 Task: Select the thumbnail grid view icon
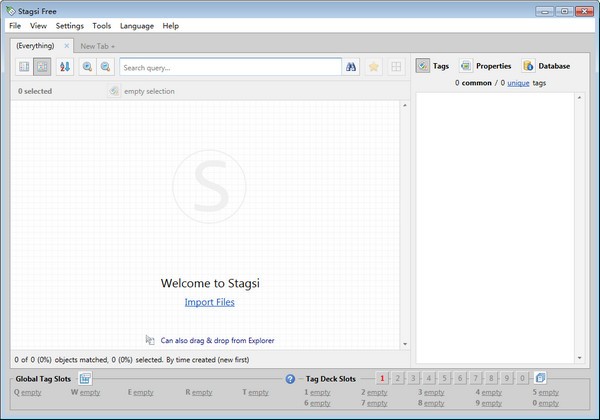[x=42, y=67]
